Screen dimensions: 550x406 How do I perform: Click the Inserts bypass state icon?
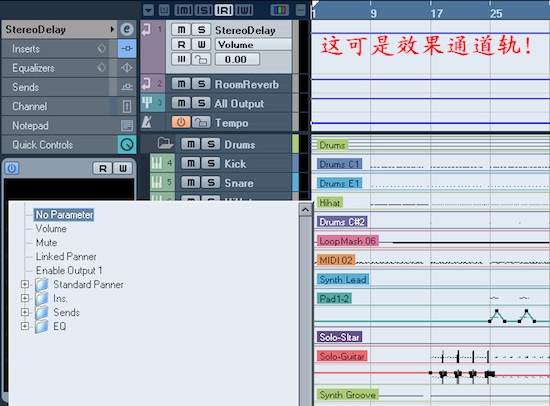tap(127, 48)
